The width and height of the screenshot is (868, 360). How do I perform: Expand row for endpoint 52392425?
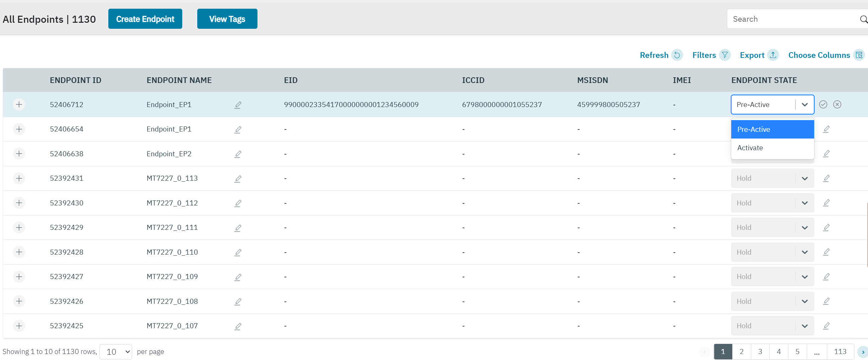pos(19,326)
